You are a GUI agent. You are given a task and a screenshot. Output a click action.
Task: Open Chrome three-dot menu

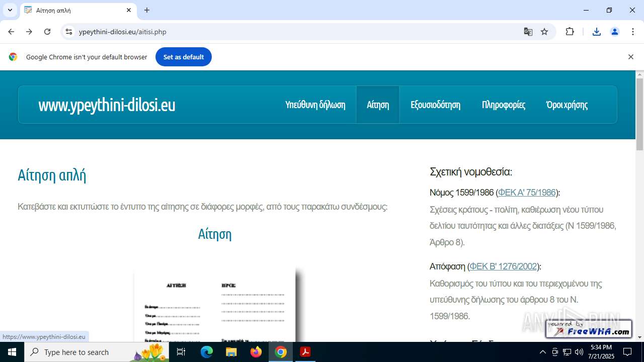tap(633, 32)
